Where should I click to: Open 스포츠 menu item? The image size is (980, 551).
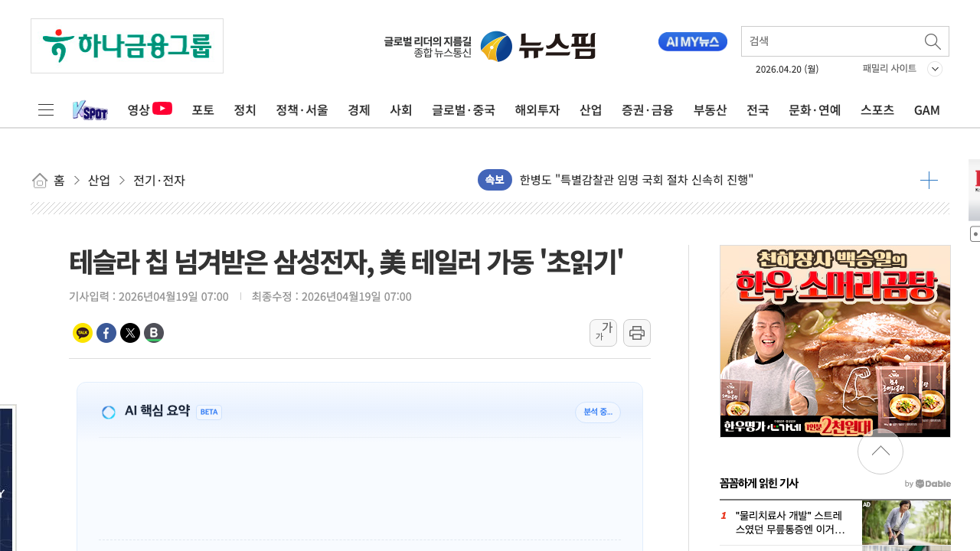click(x=877, y=110)
